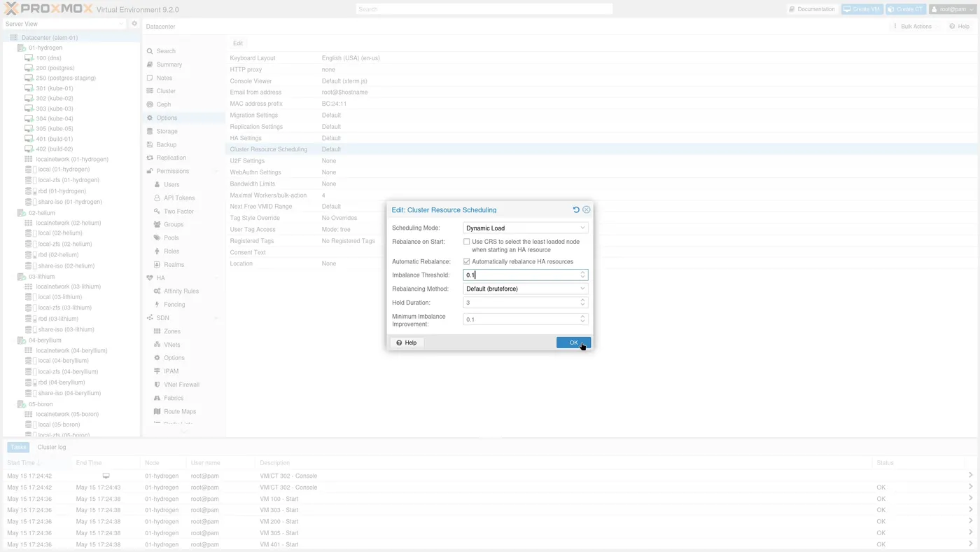The width and height of the screenshot is (980, 552).
Task: Open Realms under Permissions
Action: tap(174, 264)
